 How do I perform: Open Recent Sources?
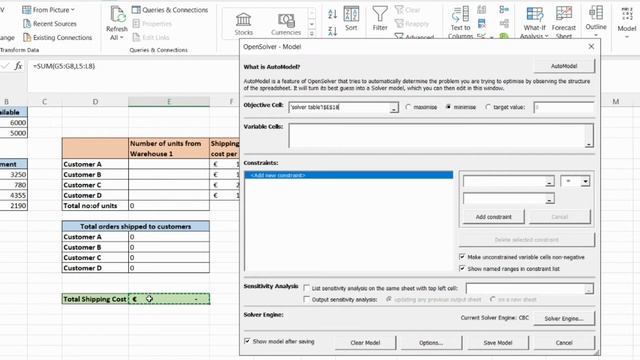[50, 24]
